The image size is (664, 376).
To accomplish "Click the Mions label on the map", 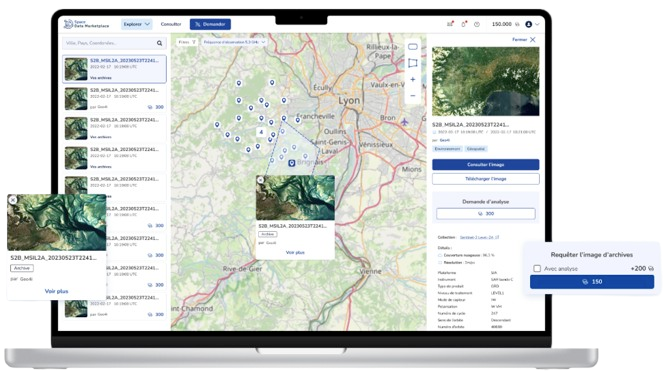I will [412, 169].
